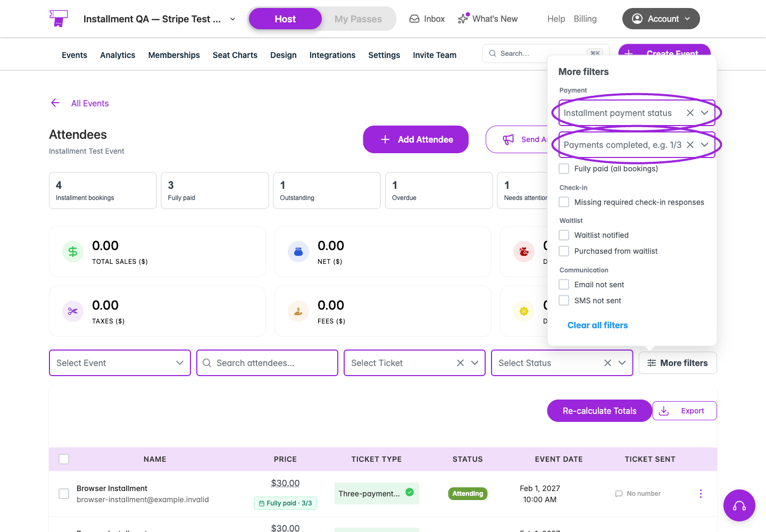Click the More filters sliders icon
This screenshot has width=766, height=532.
[x=652, y=363]
